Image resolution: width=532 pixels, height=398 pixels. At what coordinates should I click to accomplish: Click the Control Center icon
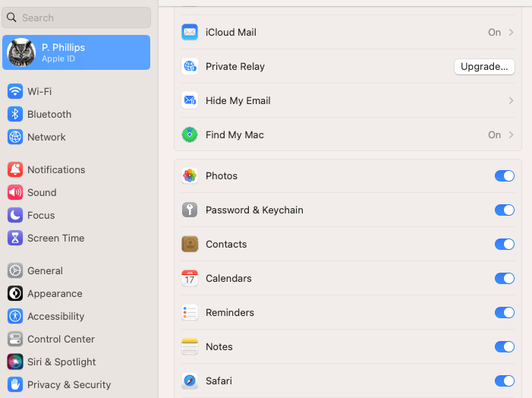pos(15,339)
